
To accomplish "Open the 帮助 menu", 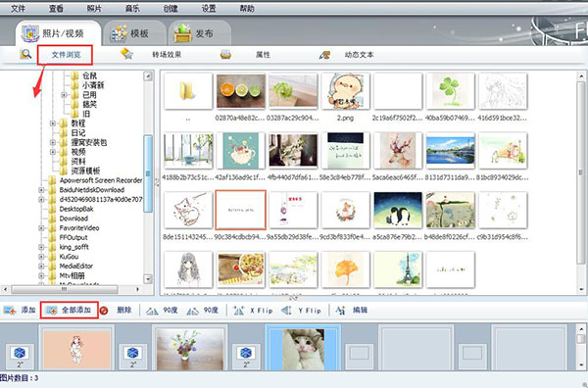I will [247, 8].
